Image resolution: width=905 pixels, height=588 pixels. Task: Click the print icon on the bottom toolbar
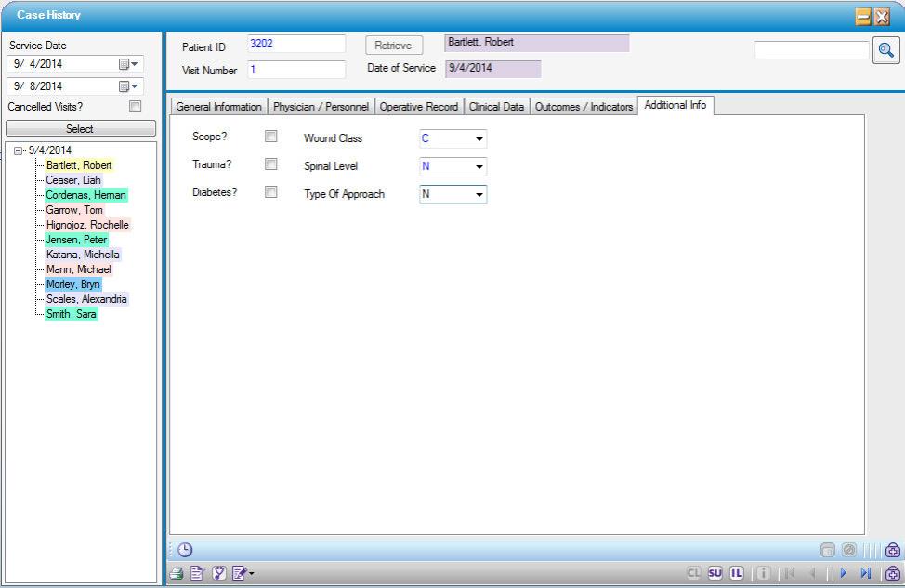(176, 573)
